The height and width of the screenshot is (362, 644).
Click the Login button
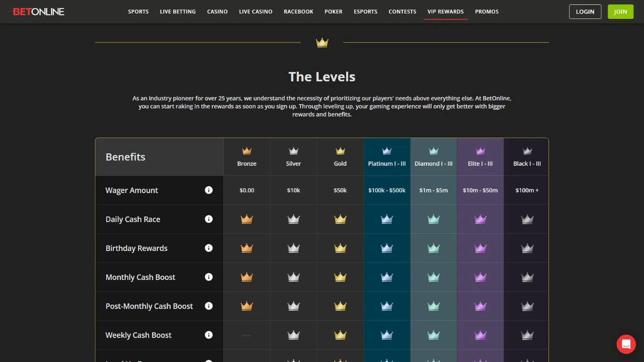[x=585, y=12]
